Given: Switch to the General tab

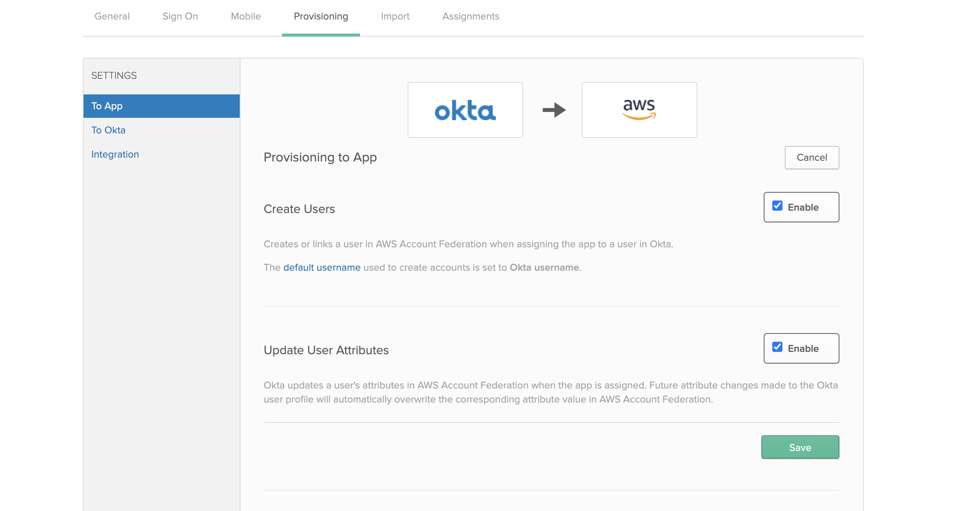Looking at the screenshot, I should point(112,16).
